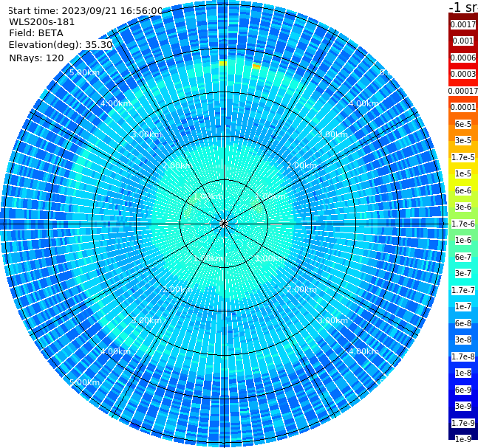Click the 0.0001 colorbar tick label
The image size is (478, 448).
(x=463, y=107)
